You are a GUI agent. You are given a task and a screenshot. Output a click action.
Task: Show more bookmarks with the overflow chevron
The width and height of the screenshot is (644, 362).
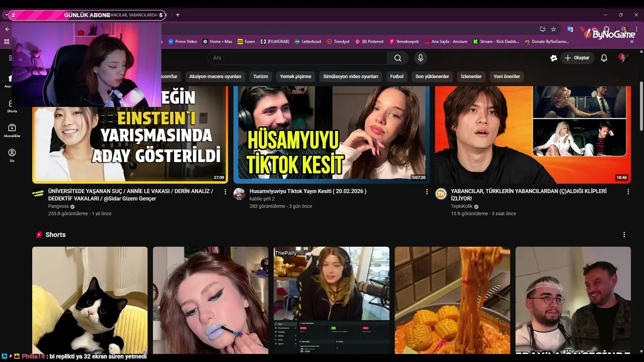click(x=632, y=42)
